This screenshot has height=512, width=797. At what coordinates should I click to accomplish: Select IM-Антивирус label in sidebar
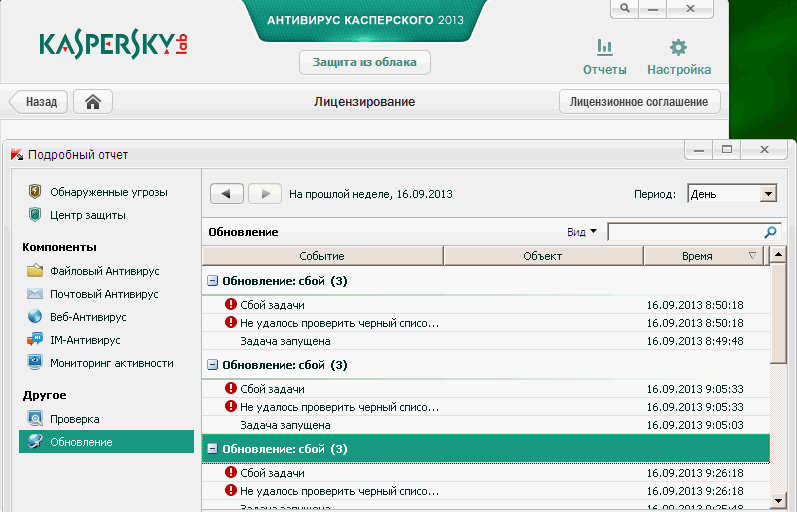tap(85, 340)
